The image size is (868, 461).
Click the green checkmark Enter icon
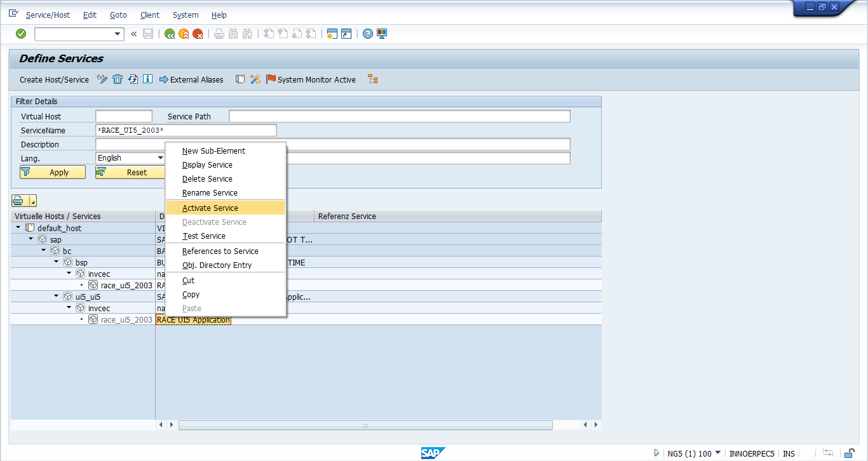21,34
